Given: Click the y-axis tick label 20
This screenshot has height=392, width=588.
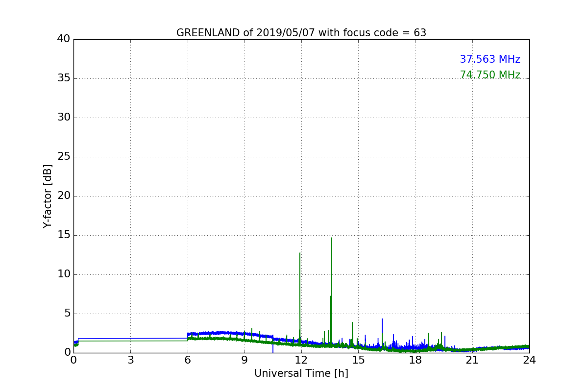Looking at the screenshot, I should click(64, 196).
